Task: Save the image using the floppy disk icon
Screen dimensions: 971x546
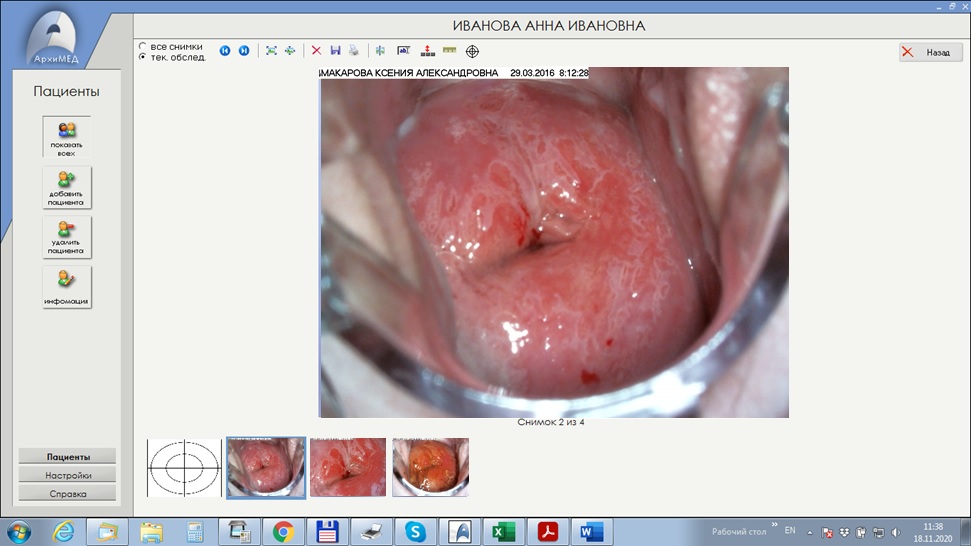Action: click(x=335, y=51)
